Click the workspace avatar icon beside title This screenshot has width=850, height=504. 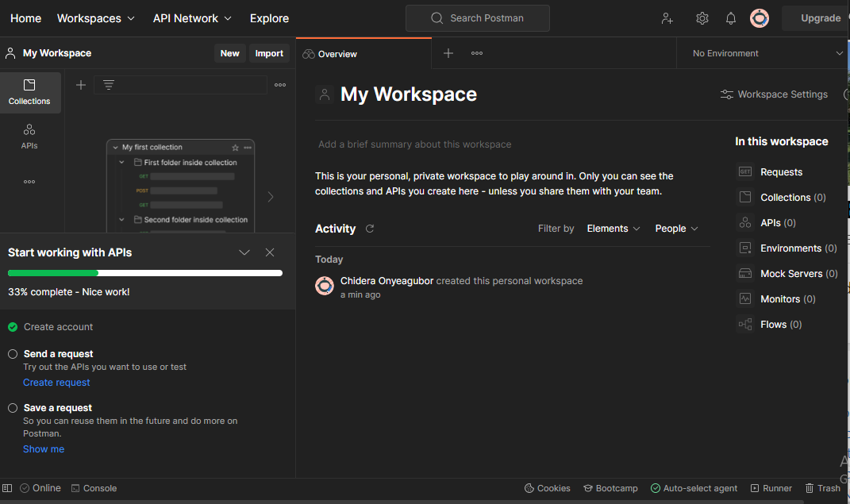pyautogui.click(x=325, y=94)
